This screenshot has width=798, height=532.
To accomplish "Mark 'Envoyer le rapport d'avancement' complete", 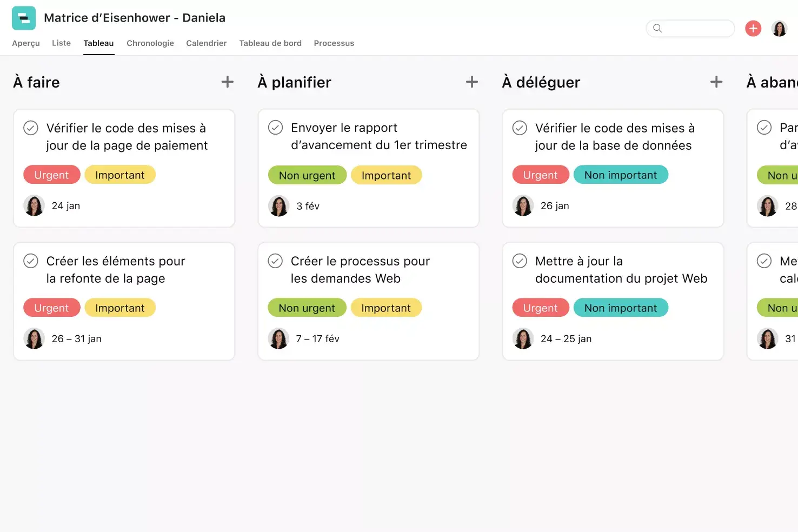I will pyautogui.click(x=276, y=128).
